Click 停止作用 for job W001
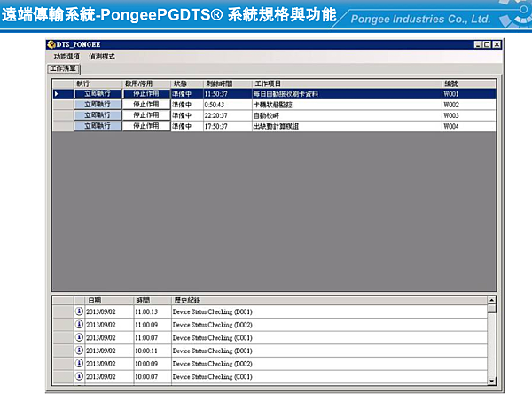 (146, 94)
